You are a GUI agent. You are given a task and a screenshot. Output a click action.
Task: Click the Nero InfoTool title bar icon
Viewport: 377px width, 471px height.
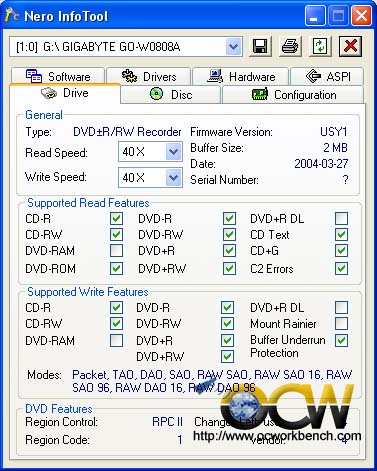pos(12,15)
